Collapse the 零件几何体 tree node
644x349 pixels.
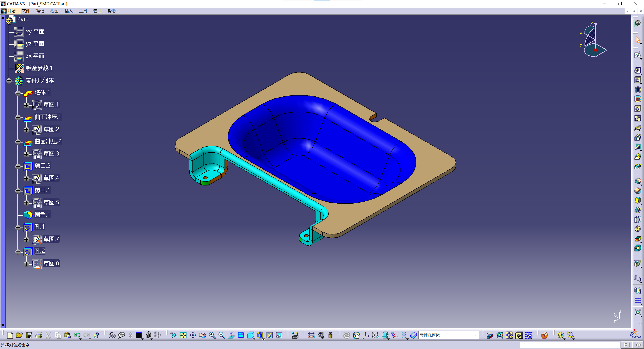(9, 81)
